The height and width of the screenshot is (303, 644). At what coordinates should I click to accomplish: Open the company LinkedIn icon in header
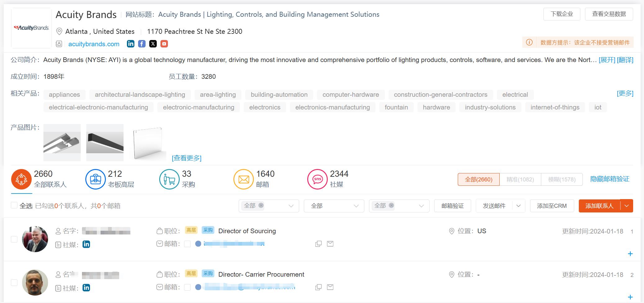(131, 44)
